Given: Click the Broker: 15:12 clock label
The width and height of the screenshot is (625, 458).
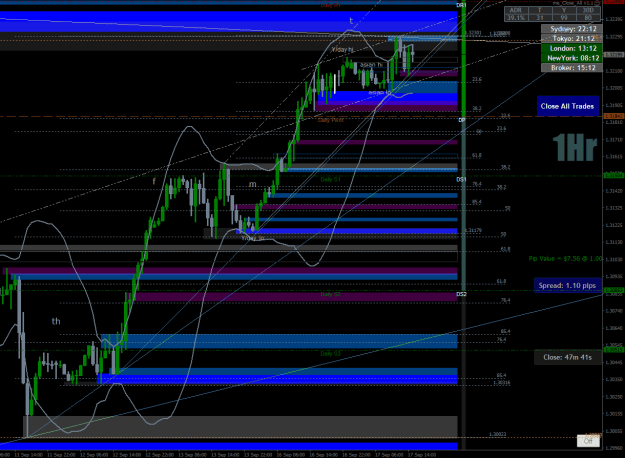Looking at the screenshot, I should pos(571,67).
